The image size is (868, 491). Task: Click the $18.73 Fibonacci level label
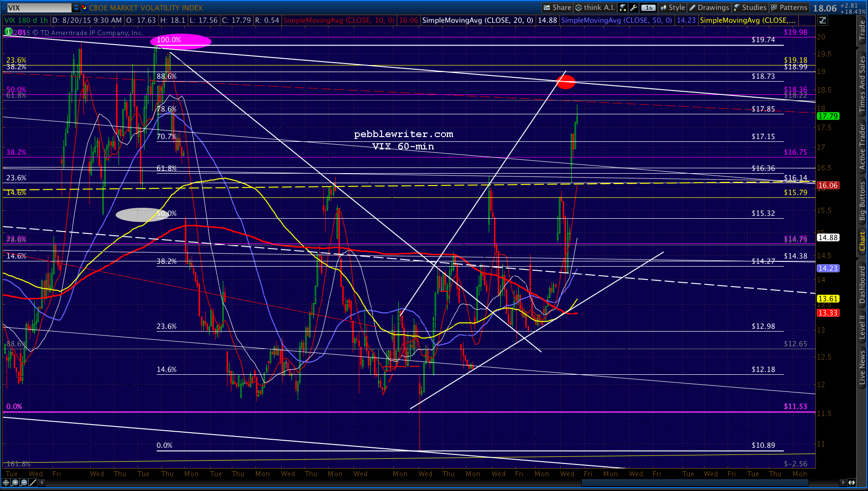point(763,76)
